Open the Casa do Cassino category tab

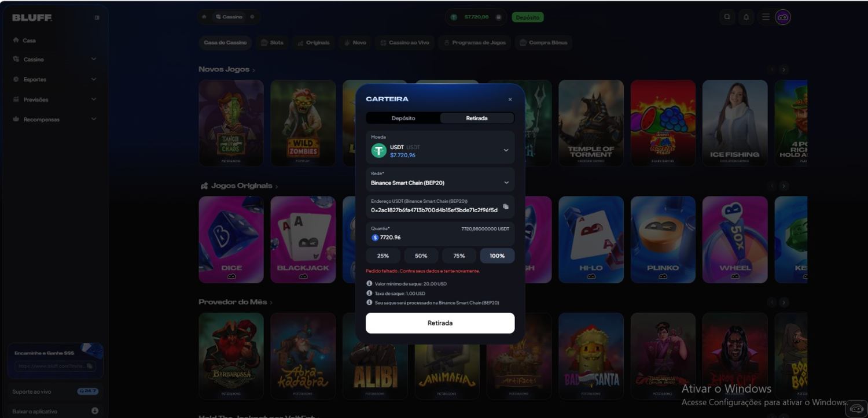pos(225,43)
